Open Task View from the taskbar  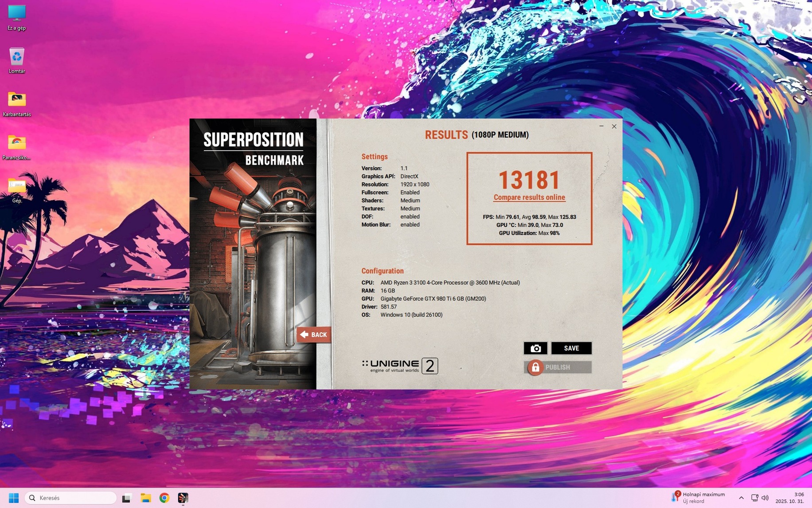pyautogui.click(x=126, y=498)
